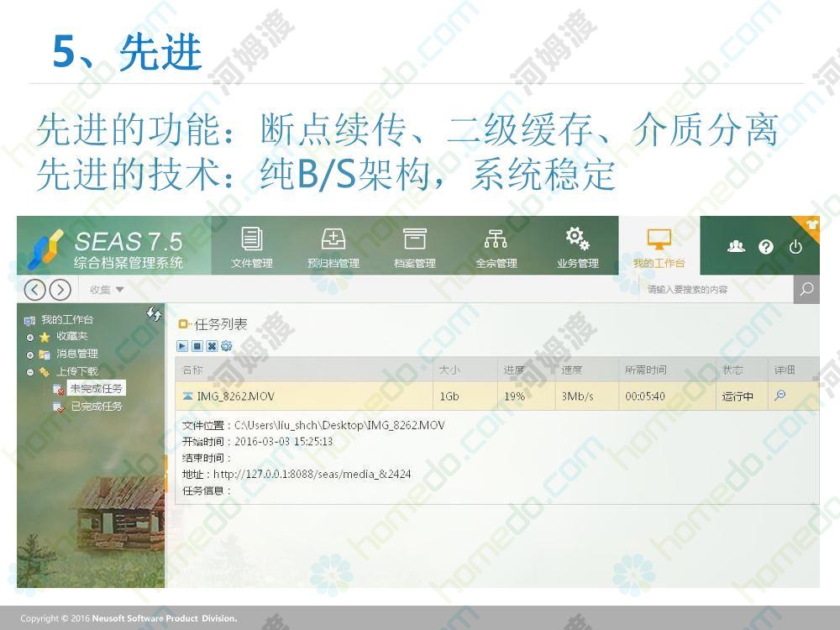Image resolution: width=840 pixels, height=630 pixels.
Task: Select 消息管理 in the tree
Action: (x=77, y=354)
